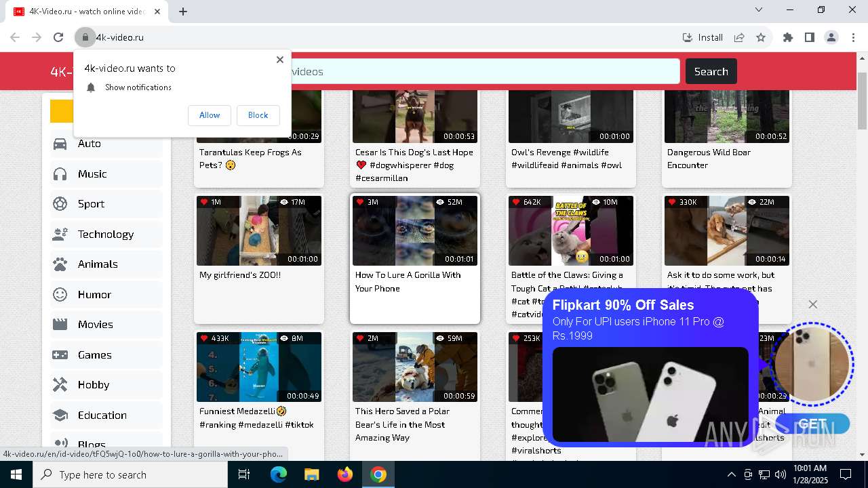The width and height of the screenshot is (868, 488).
Task: Open the Technology category link
Action: [106, 235]
